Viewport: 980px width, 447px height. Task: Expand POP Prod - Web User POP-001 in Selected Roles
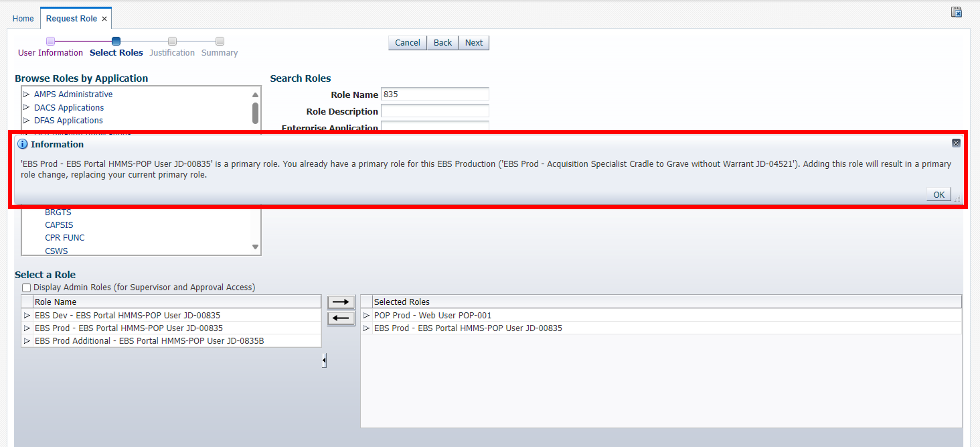pyautogui.click(x=366, y=315)
